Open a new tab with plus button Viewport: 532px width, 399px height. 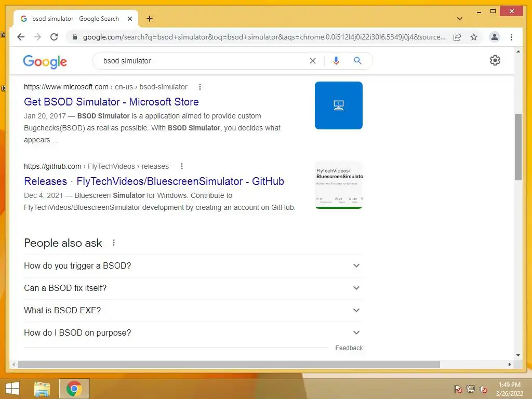click(149, 19)
